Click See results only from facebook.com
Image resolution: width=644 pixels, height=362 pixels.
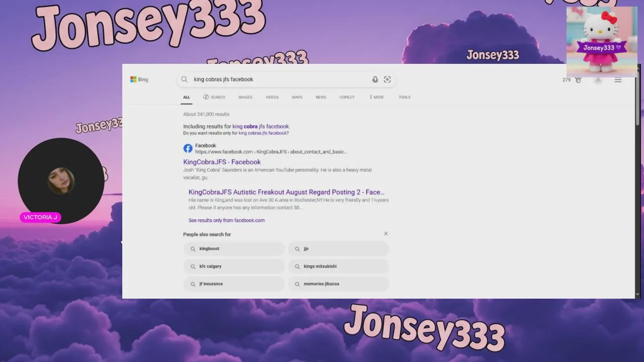(226, 220)
